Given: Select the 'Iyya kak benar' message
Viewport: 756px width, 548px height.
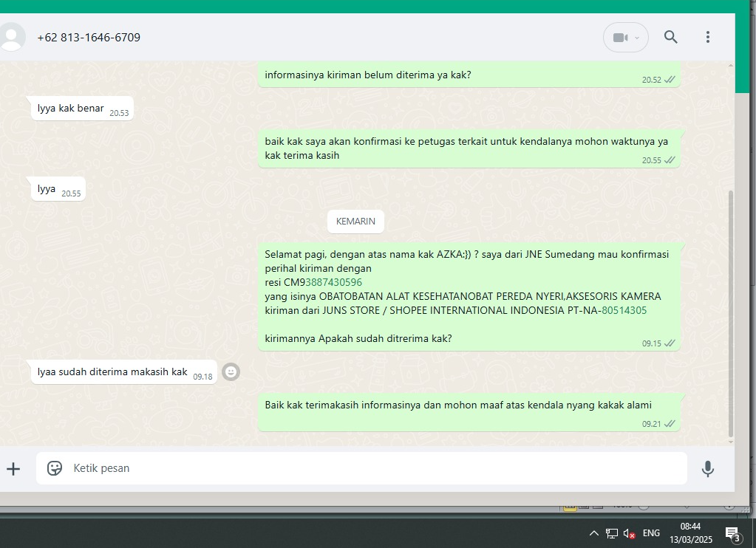Looking at the screenshot, I should pyautogui.click(x=82, y=109).
